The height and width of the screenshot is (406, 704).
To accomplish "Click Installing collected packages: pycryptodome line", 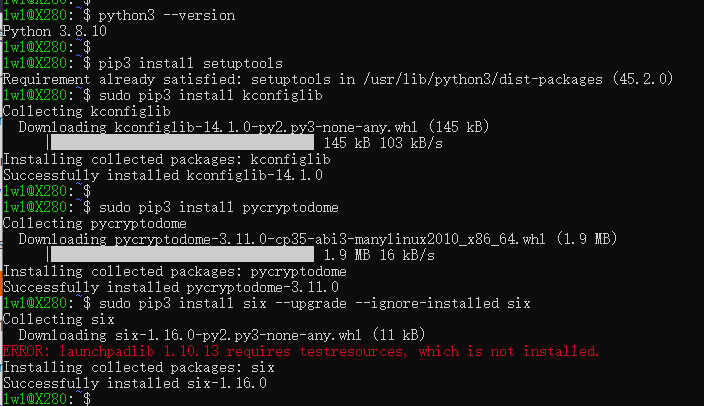I will tap(175, 271).
